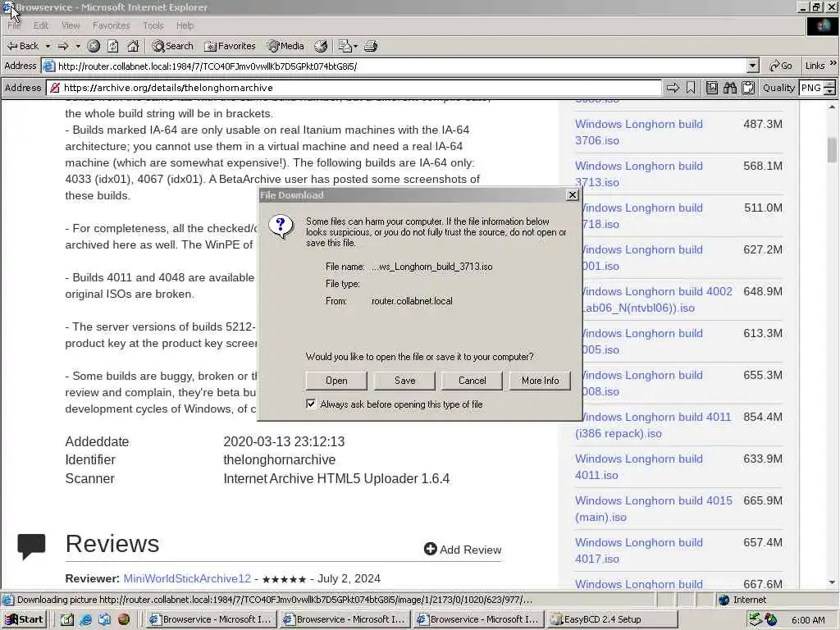Screen dimensions: 840x630
Task: Click the IE system menu icon in title bar
Action: pos(7,7)
